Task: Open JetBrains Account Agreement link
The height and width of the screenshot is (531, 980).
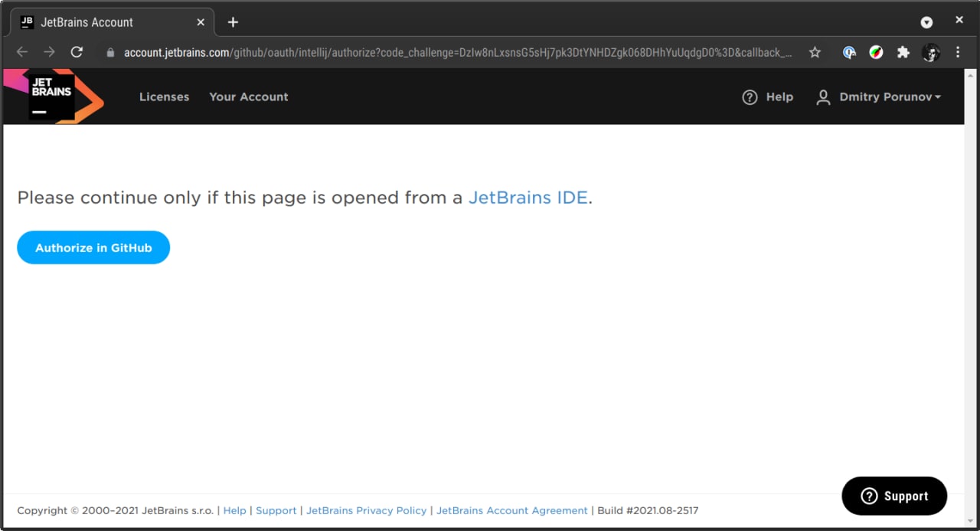Action: [512, 510]
